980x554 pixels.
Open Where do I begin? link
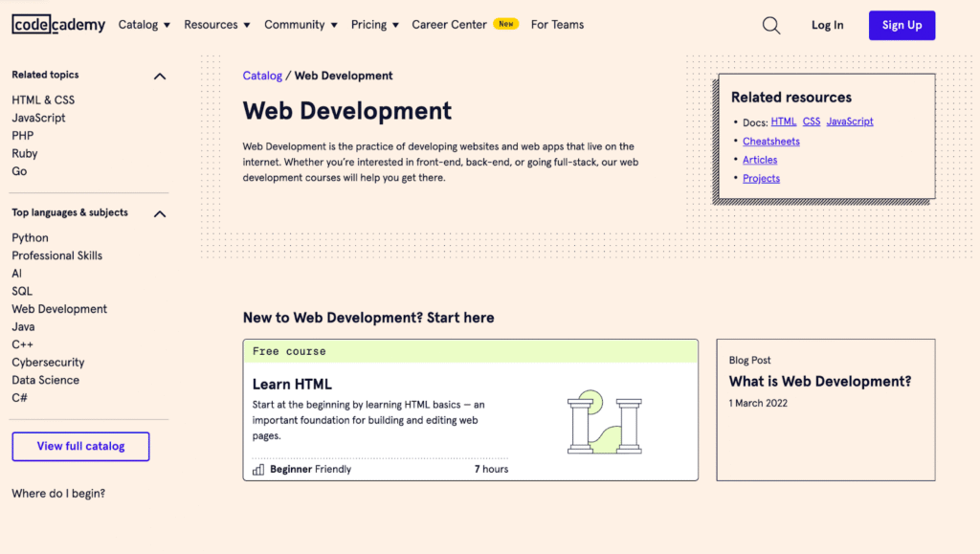58,494
